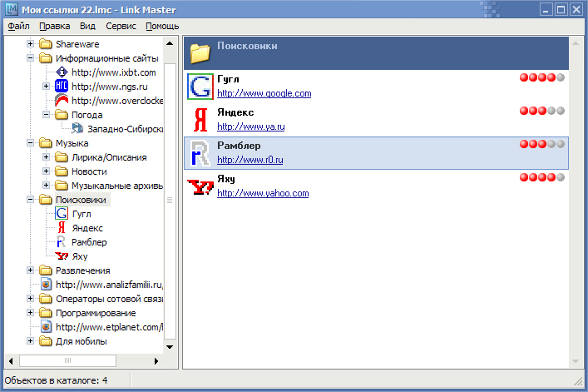This screenshot has width=588, height=392.
Task: Click the Западно-Сибирский weather link icon
Action: pos(77,128)
